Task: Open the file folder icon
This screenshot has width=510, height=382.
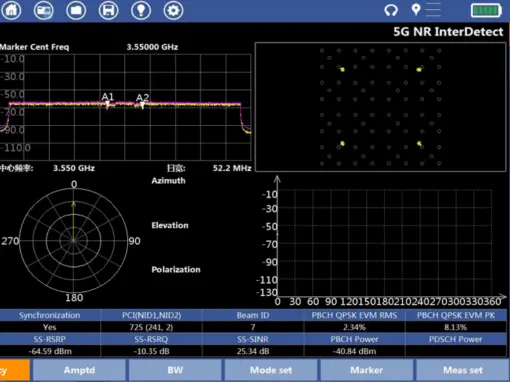Action: [76, 10]
